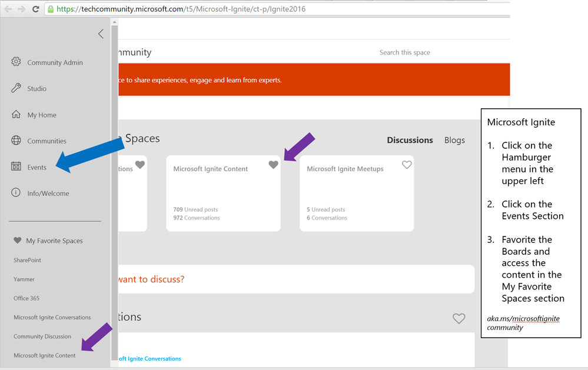Open SharePoint favorite space
Viewport: 588px width, 370px height.
click(x=28, y=260)
